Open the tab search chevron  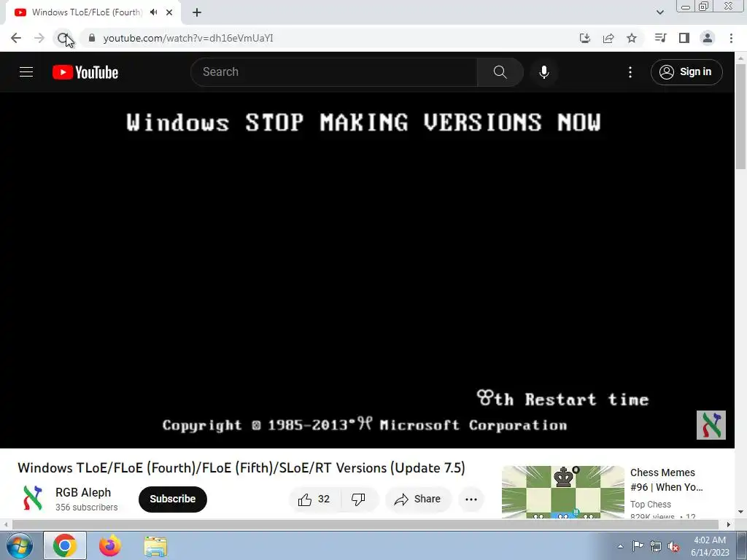point(659,12)
